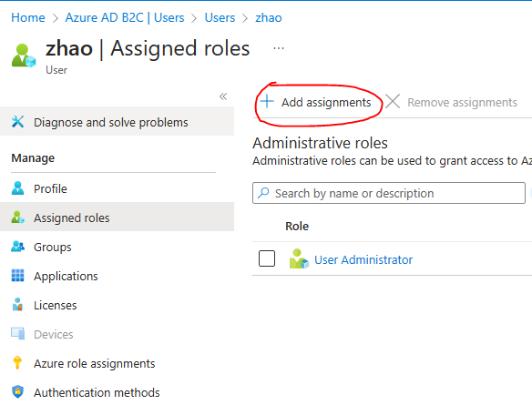The width and height of the screenshot is (532, 415).
Task: Go to Home breadcrumb link
Action: 28,17
